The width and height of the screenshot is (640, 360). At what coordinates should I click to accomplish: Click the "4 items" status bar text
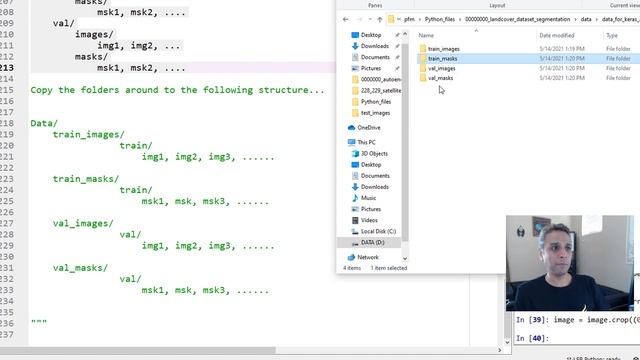(x=352, y=268)
